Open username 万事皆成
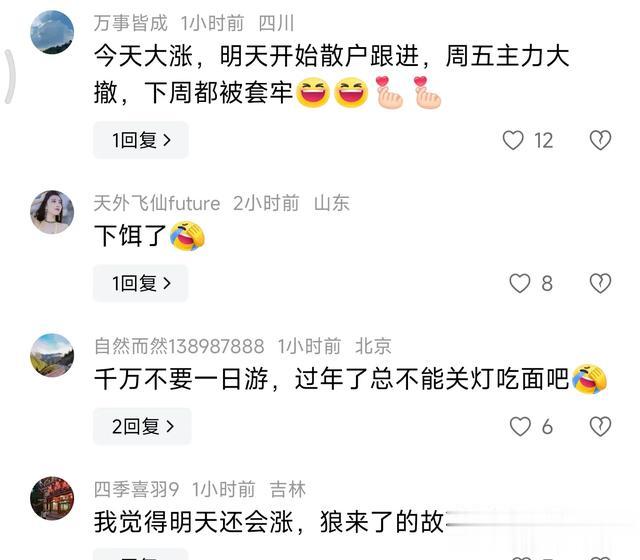The height and width of the screenshot is (560, 640). point(131,23)
